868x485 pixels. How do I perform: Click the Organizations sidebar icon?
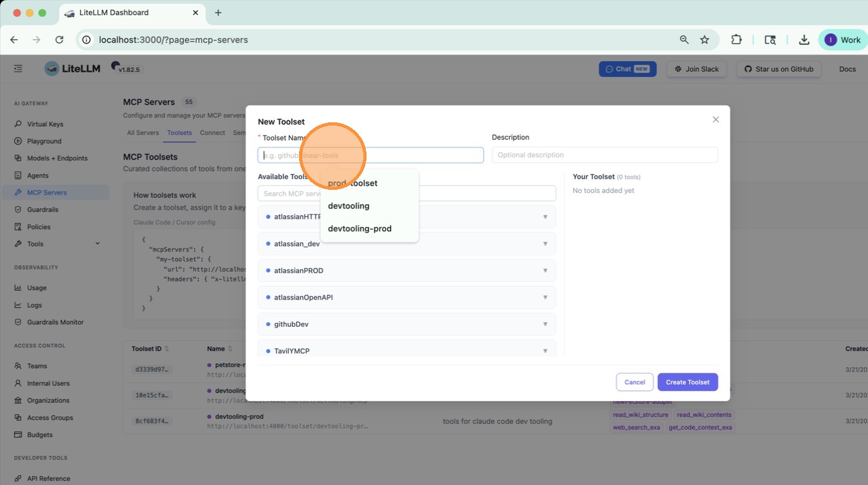pyautogui.click(x=18, y=400)
